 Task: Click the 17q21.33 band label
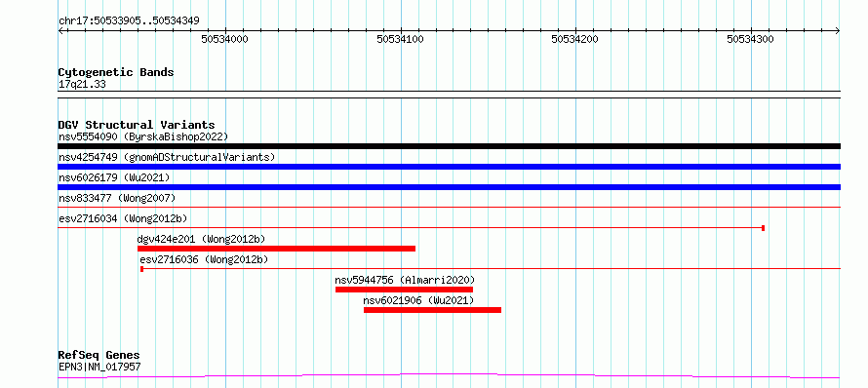(82, 85)
